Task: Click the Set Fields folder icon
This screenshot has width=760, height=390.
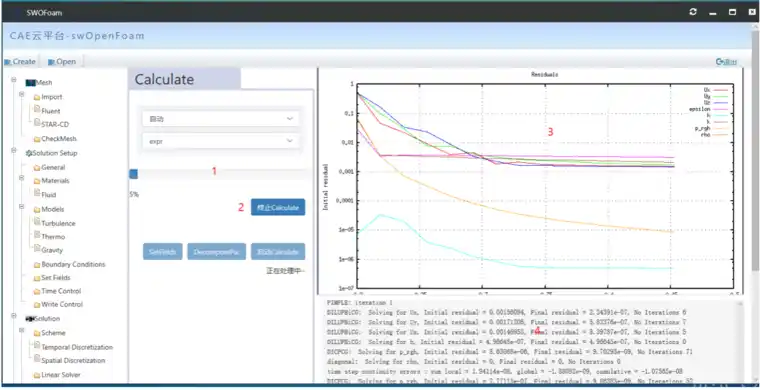Action: tap(37, 279)
